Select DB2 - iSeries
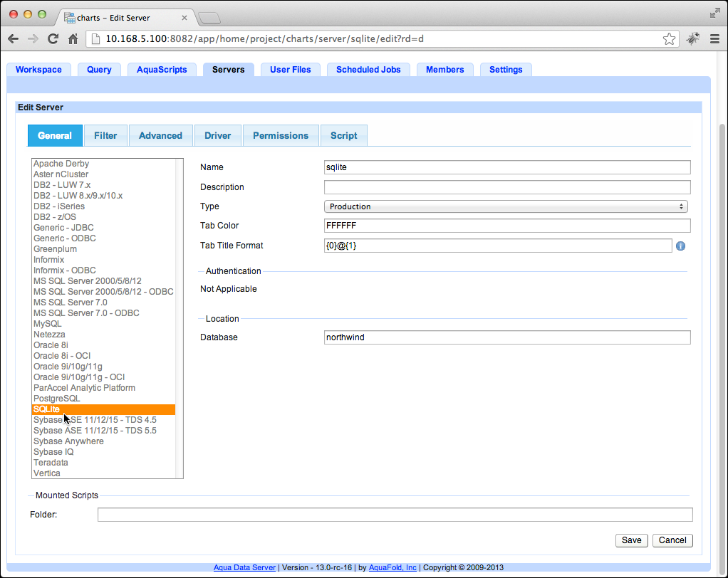The image size is (728, 578). pyautogui.click(x=103, y=206)
